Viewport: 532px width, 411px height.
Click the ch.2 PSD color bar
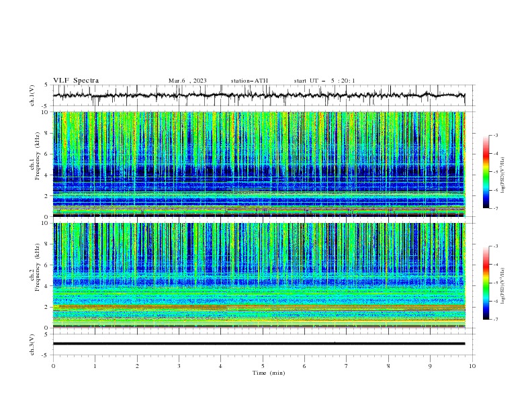tap(486, 283)
